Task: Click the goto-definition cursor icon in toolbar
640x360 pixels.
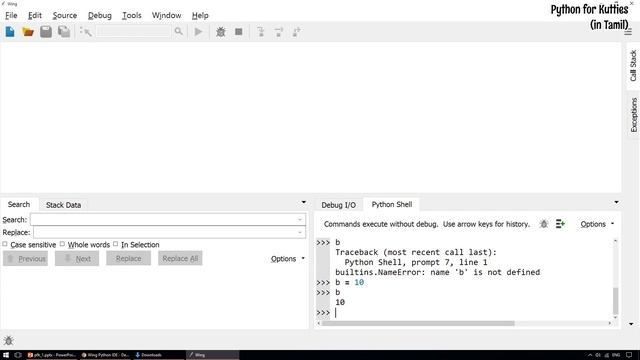Action: coord(86,32)
